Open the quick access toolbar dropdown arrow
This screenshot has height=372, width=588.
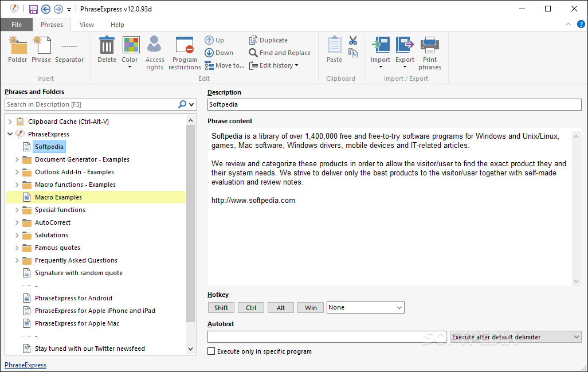[x=69, y=9]
